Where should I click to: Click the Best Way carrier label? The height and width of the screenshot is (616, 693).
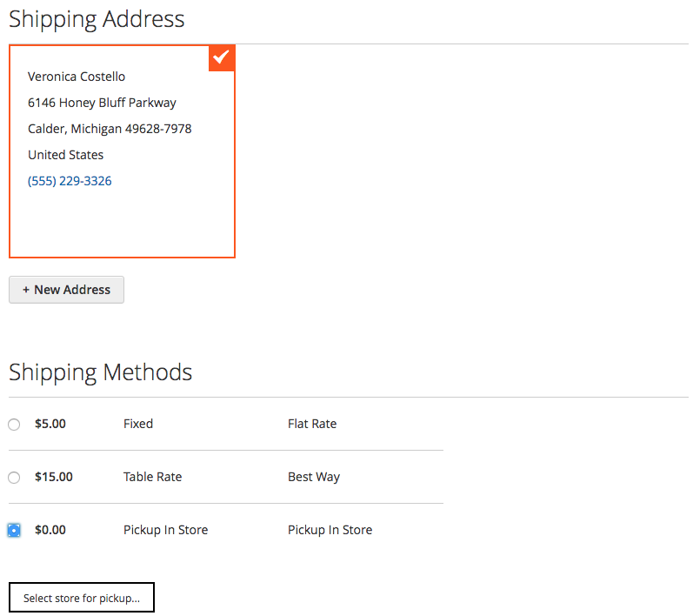(x=314, y=477)
